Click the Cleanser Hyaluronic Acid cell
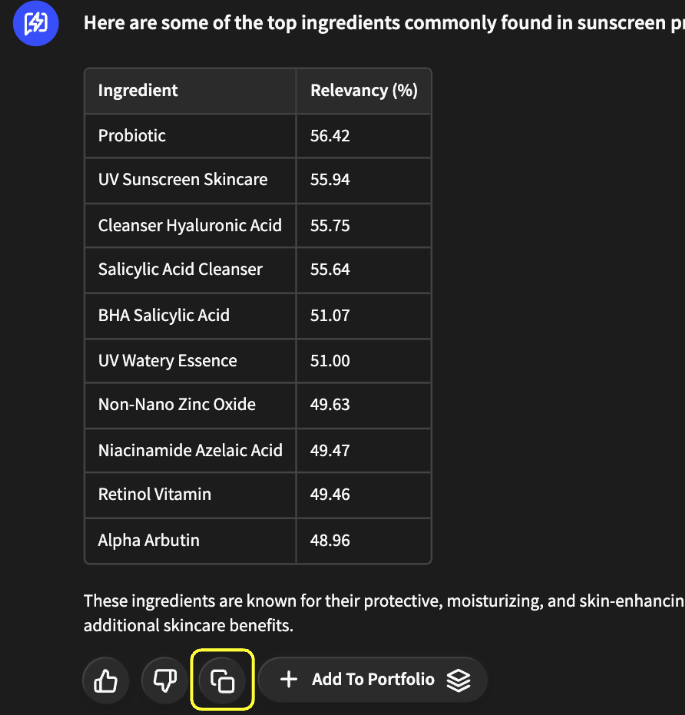This screenshot has height=715, width=685. coord(190,226)
